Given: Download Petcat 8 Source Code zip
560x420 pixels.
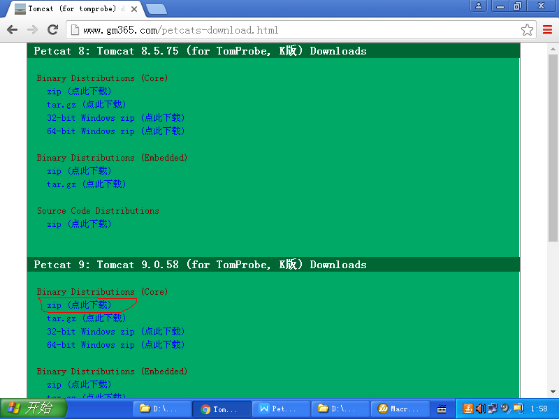Looking at the screenshot, I should point(79,224).
